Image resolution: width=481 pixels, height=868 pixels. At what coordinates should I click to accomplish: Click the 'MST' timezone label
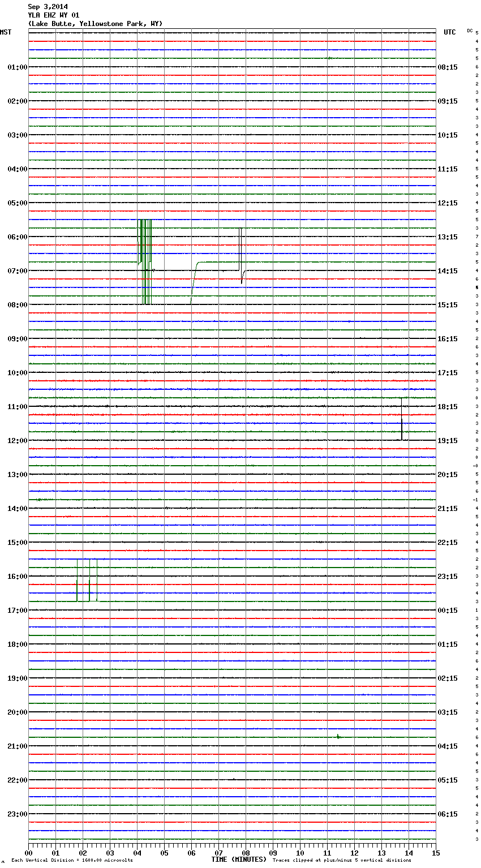point(6,32)
